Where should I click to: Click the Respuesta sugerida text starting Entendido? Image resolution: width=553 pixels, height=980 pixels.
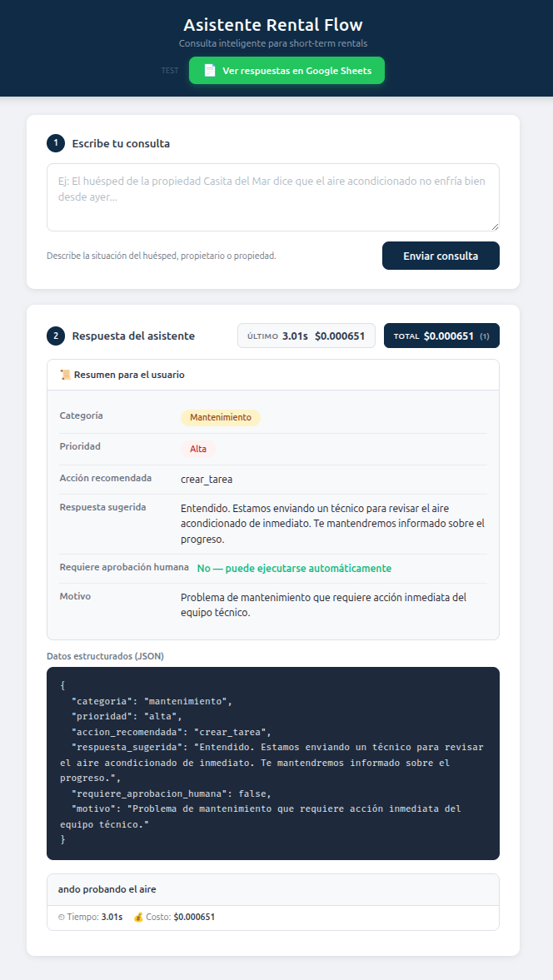point(332,523)
